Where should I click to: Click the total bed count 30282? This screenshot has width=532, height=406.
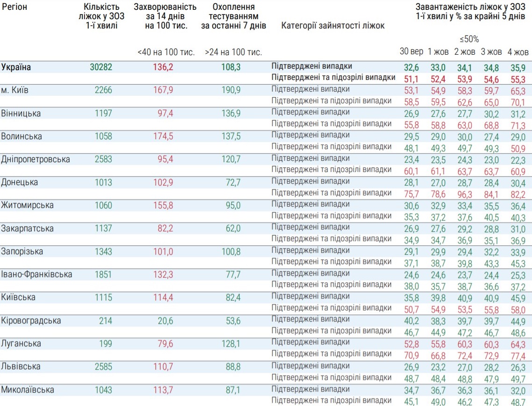pos(101,67)
